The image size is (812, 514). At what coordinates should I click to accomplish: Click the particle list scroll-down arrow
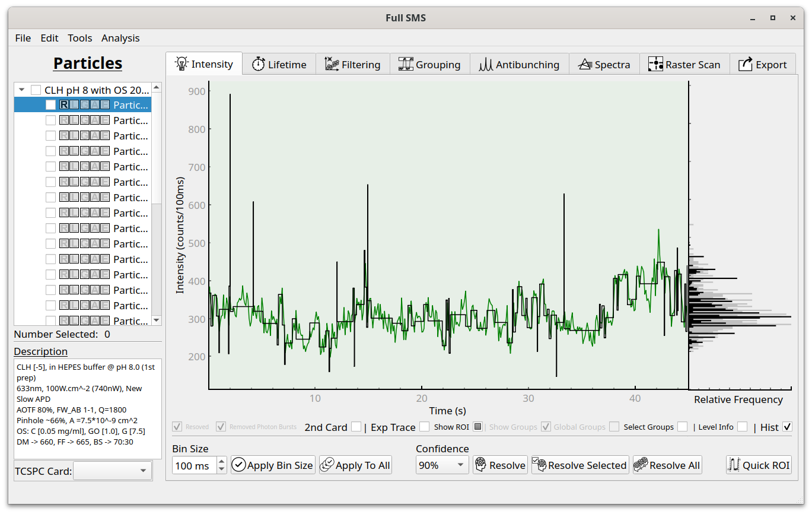pos(157,321)
